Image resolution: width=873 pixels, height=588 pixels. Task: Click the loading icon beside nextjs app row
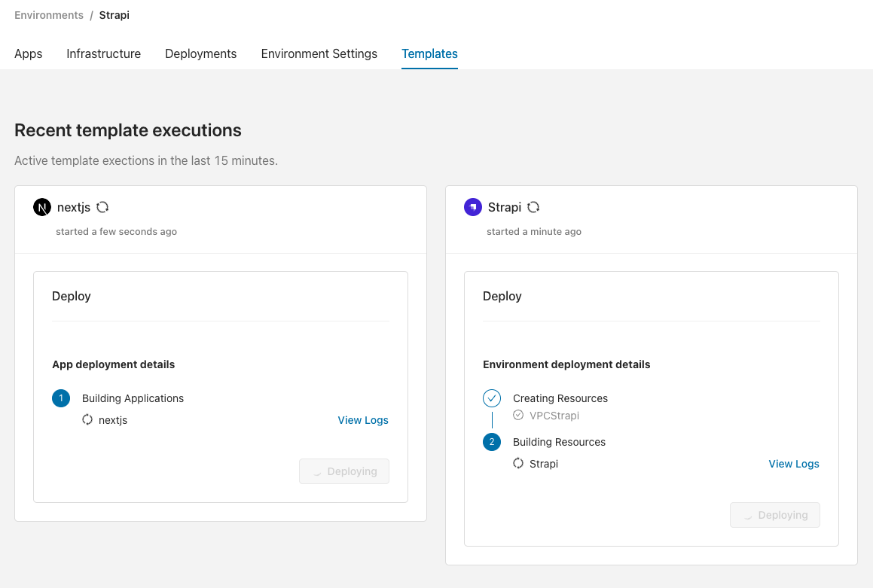click(x=87, y=420)
